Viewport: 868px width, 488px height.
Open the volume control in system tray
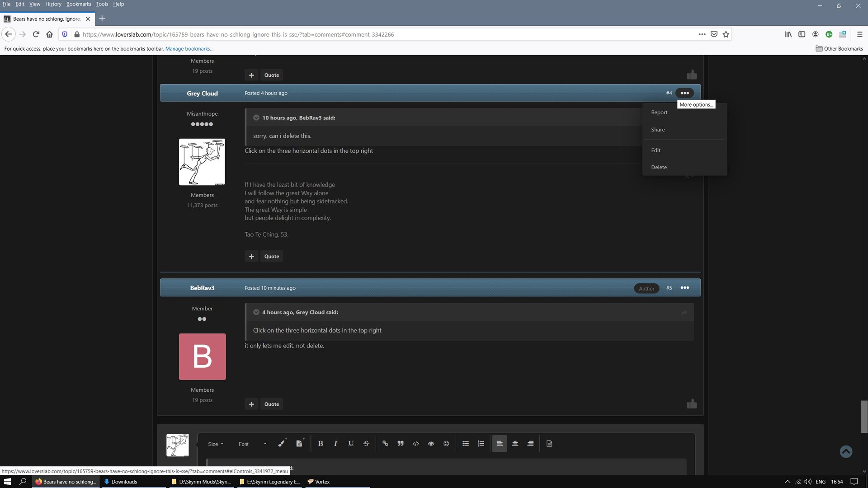point(808,482)
